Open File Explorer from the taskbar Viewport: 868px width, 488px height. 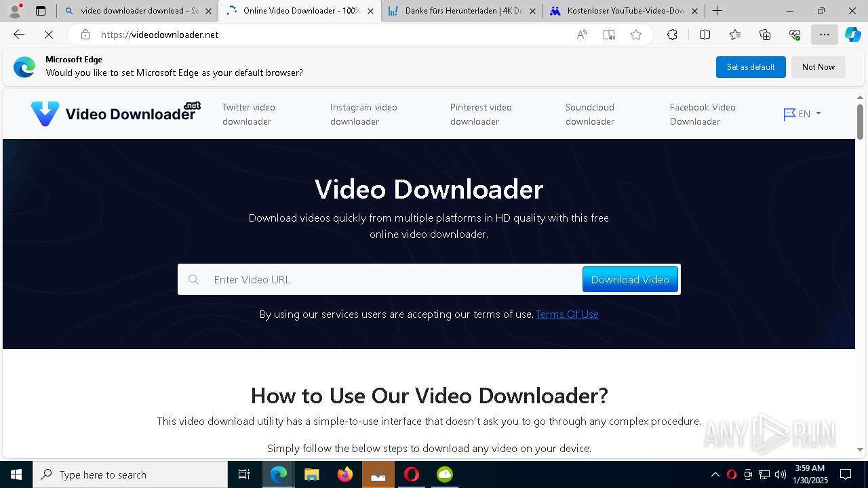click(x=311, y=474)
